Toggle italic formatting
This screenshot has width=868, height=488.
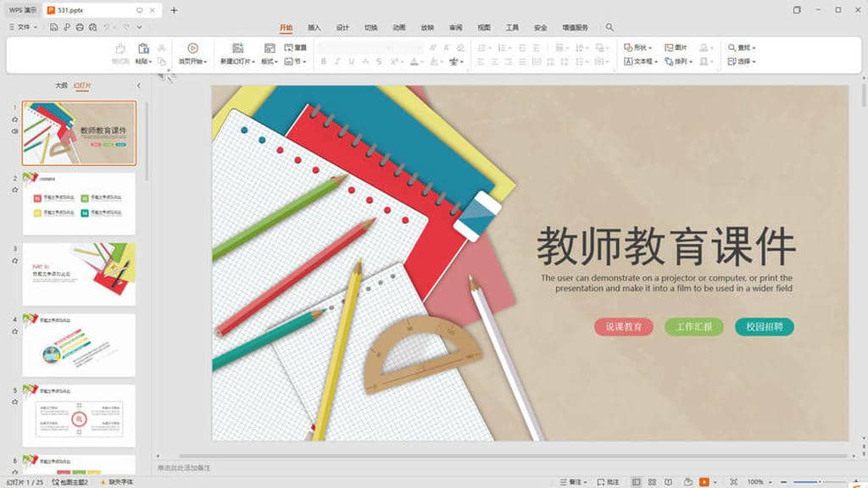[337, 60]
